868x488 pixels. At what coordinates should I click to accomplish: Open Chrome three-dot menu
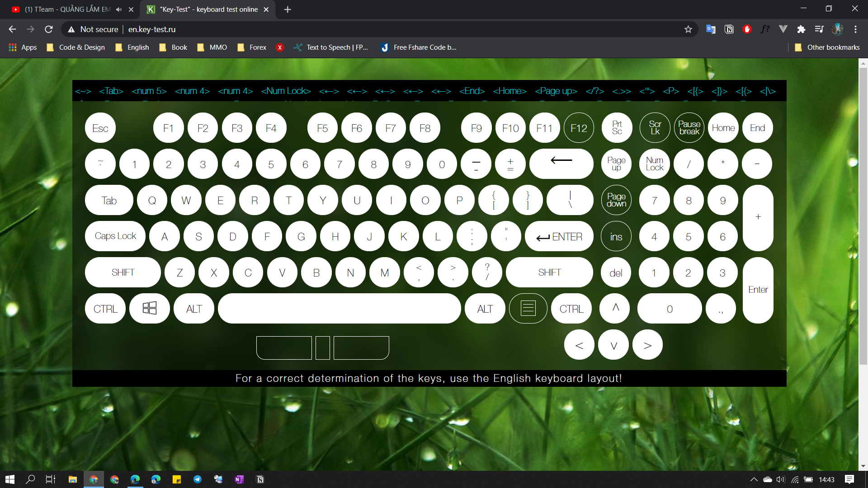(855, 29)
